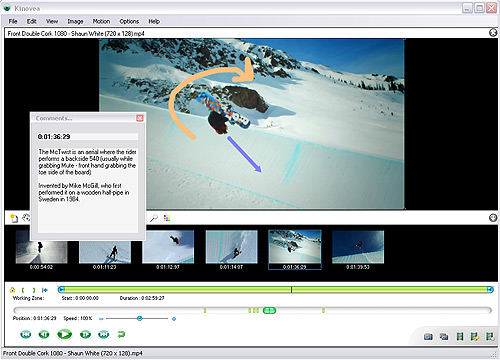Open the Edit menu
This screenshot has width=500, height=360.
coord(31,21)
